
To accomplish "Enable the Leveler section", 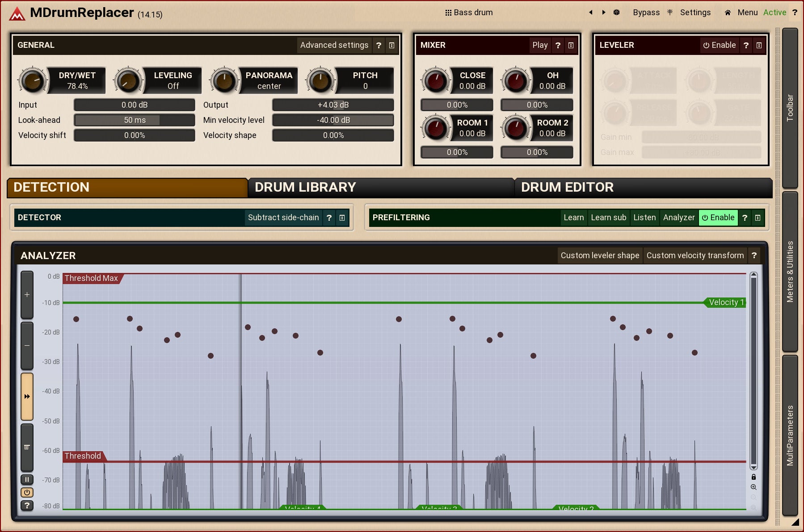I will (719, 45).
